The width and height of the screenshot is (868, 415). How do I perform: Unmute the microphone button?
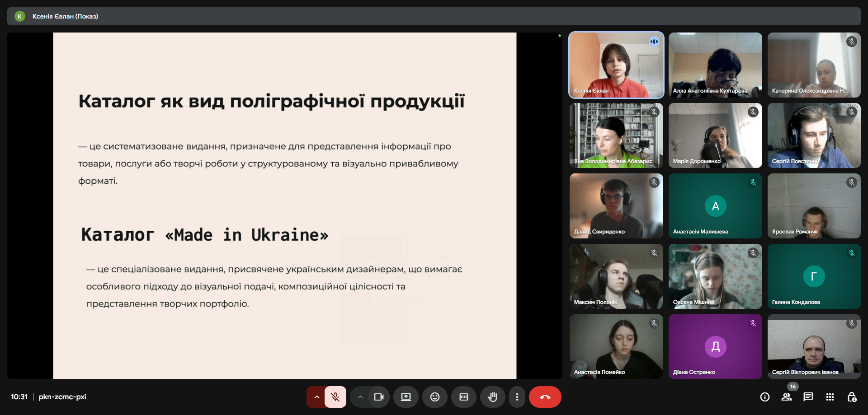[x=335, y=397]
